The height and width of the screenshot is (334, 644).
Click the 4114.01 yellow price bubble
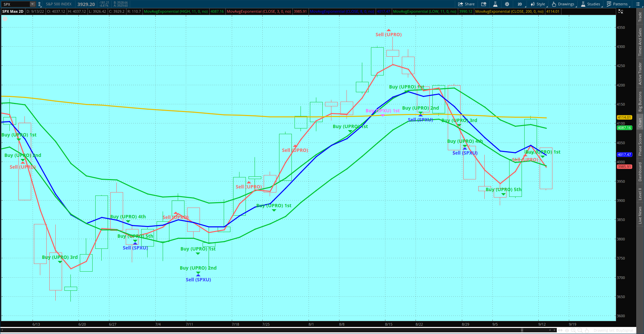624,117
